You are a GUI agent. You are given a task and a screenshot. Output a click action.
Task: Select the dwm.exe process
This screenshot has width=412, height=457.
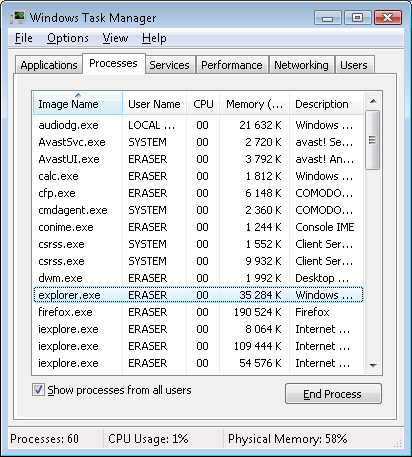(x=198, y=278)
